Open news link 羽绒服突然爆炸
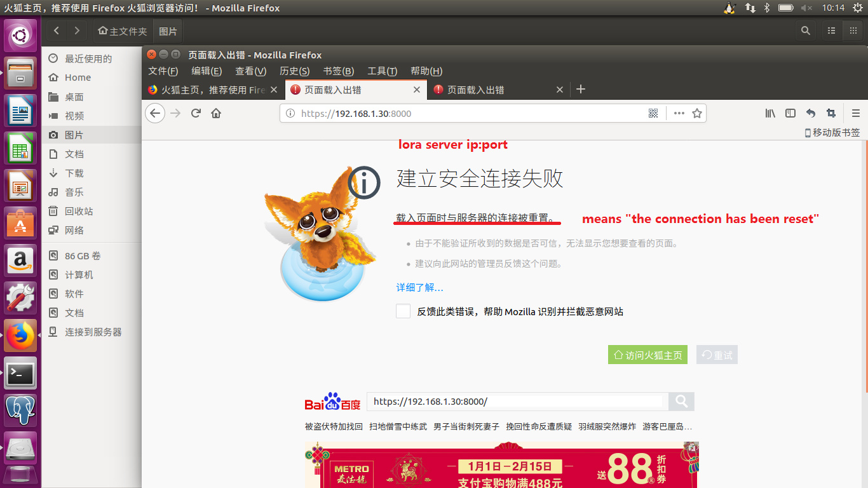The image size is (868, 488). click(x=607, y=426)
